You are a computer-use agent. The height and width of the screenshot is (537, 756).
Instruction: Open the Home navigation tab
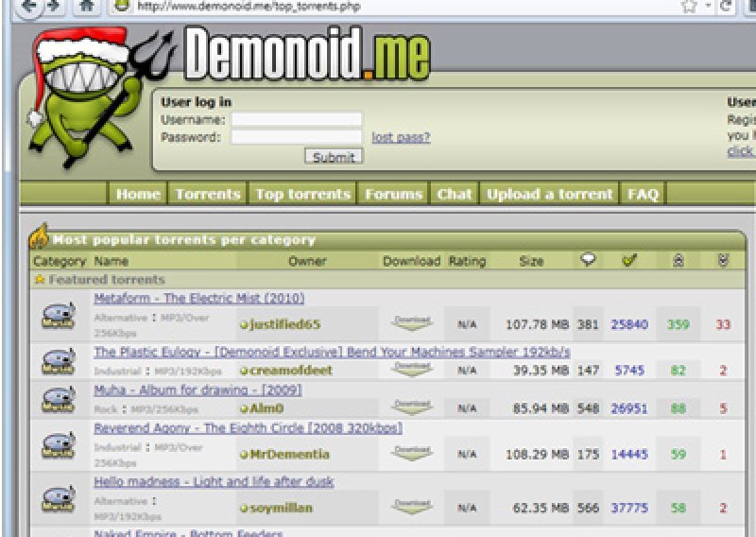coord(138,194)
